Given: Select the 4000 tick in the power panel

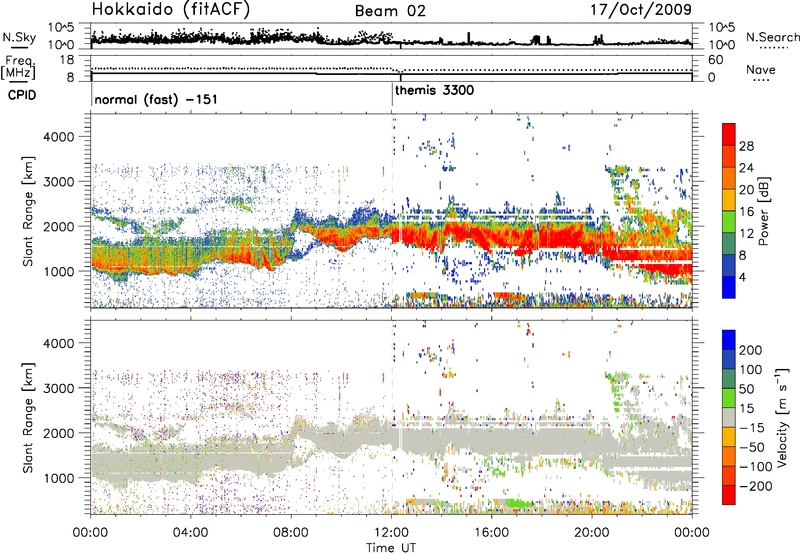Looking at the screenshot, I should click(58, 137).
